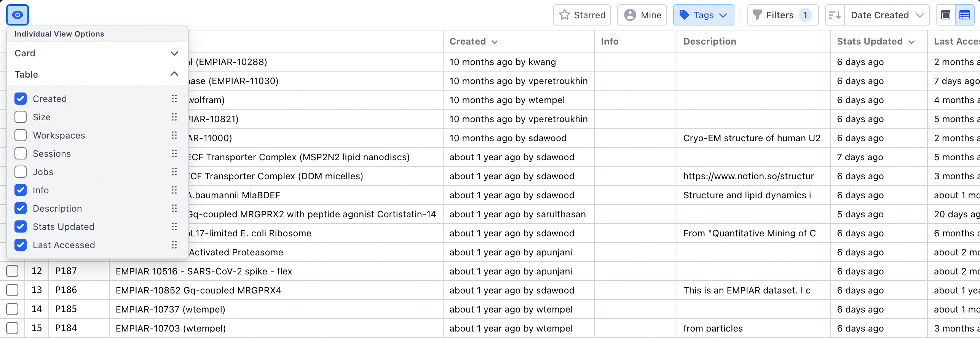Image resolution: width=980 pixels, height=338 pixels.
Task: Click the eye view options icon
Action: tap(18, 15)
